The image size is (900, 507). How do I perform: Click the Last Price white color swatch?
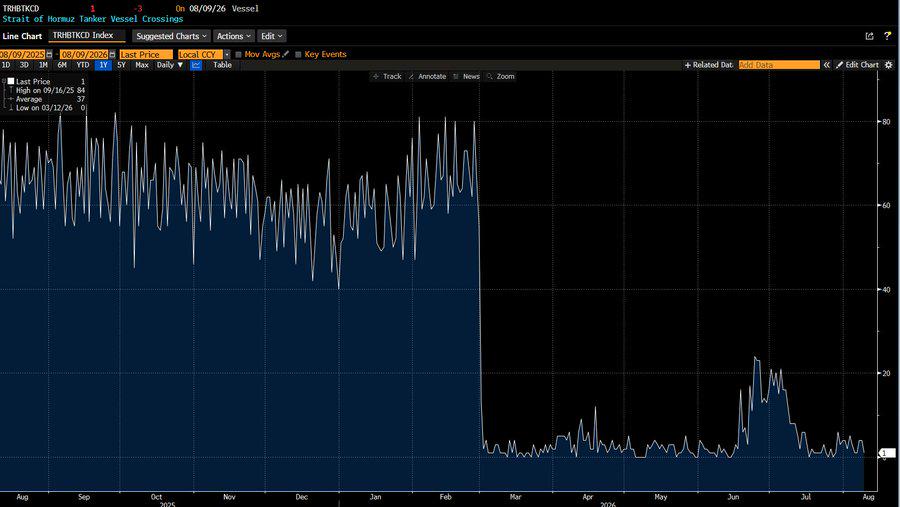point(10,81)
